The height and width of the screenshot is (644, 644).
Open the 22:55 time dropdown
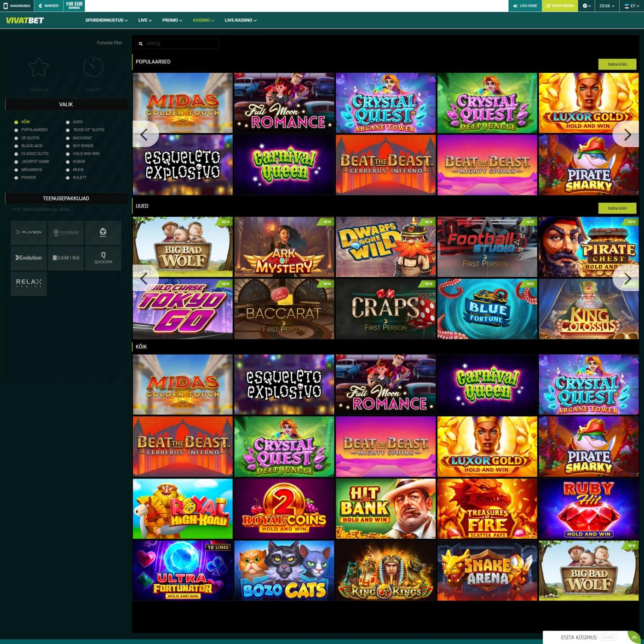coord(607,6)
